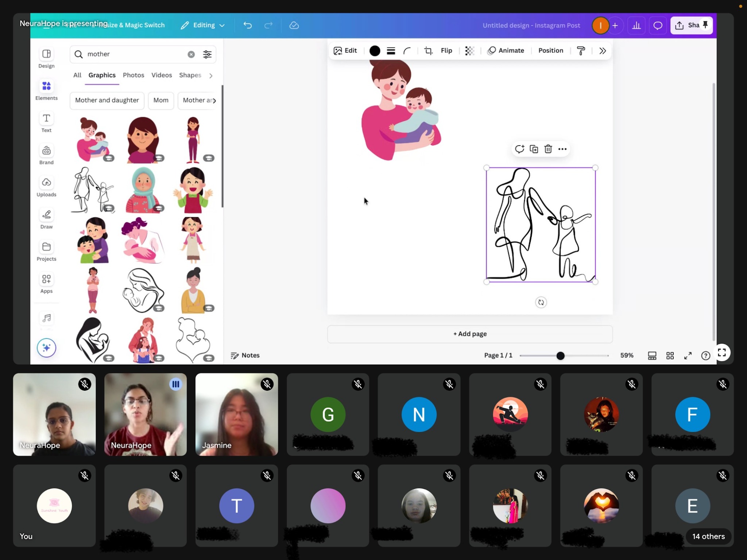
Task: Toggle fullscreen presentation view
Action: [x=688, y=355]
